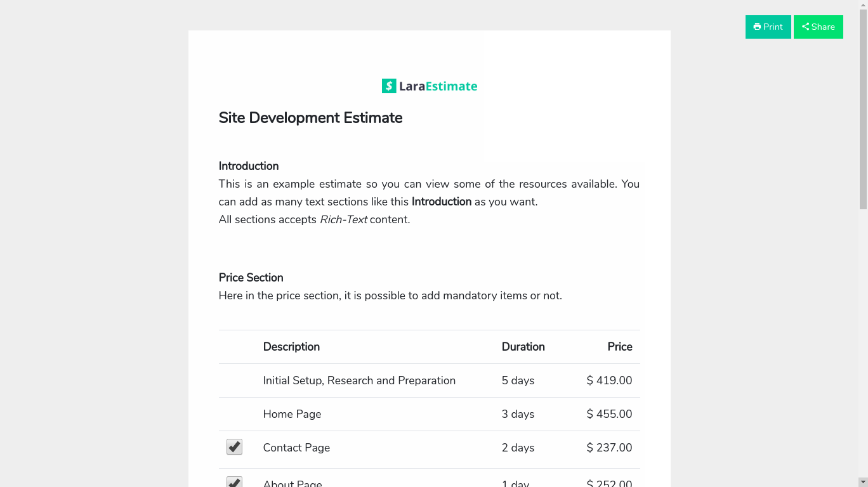Click the vertical scrollbar thumb
Viewport: 868px width, 487px height.
point(863,108)
